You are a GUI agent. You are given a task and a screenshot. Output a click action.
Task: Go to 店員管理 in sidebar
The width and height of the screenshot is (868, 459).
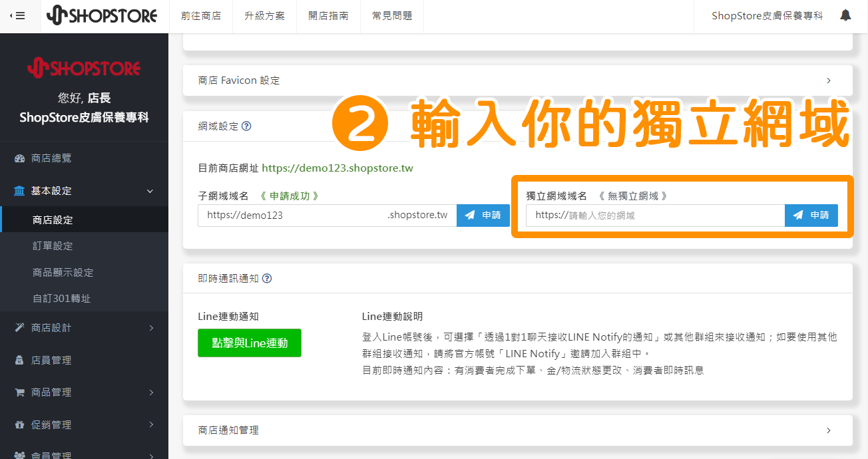tap(84, 361)
